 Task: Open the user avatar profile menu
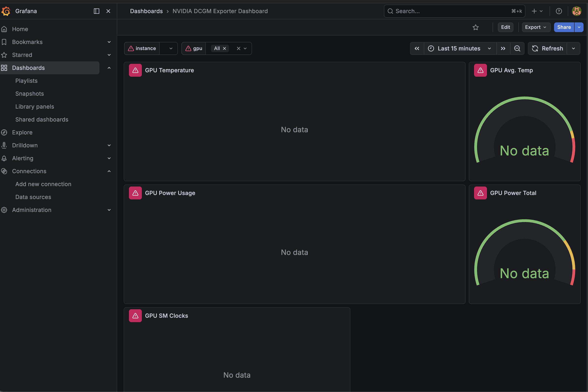[x=576, y=11]
